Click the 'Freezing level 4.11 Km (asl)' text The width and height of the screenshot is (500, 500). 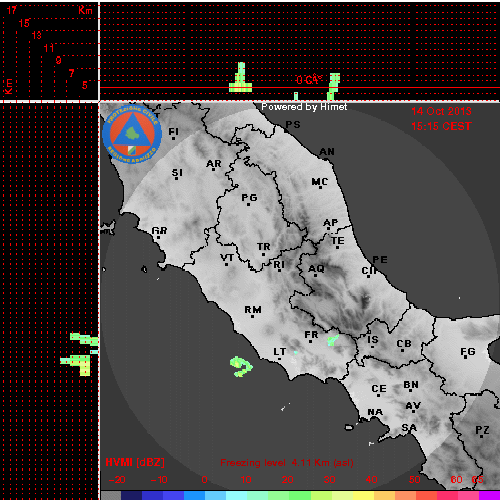point(287,463)
